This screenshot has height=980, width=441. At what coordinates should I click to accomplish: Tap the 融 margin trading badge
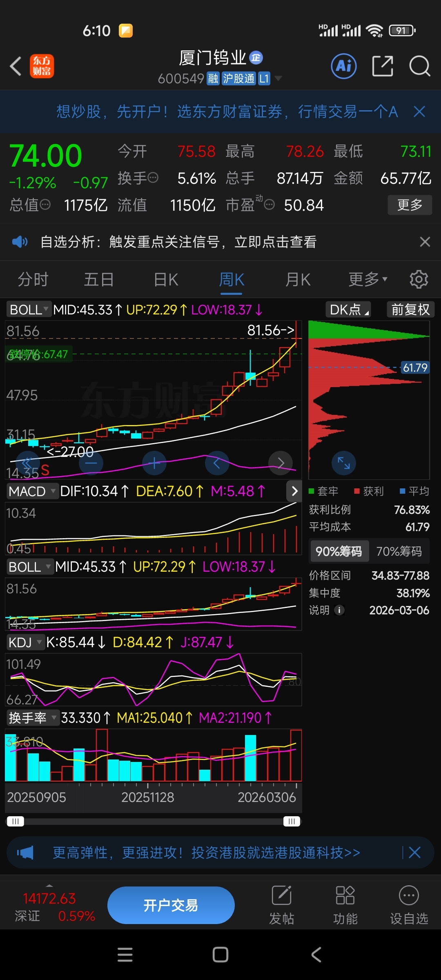pyautogui.click(x=213, y=78)
